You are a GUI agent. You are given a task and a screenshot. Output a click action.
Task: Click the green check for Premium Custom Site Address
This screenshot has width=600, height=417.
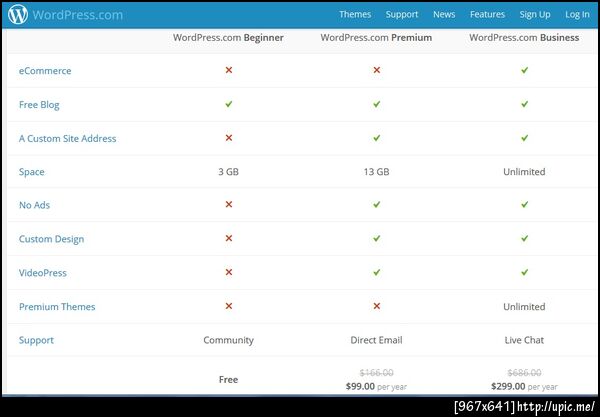pos(377,138)
